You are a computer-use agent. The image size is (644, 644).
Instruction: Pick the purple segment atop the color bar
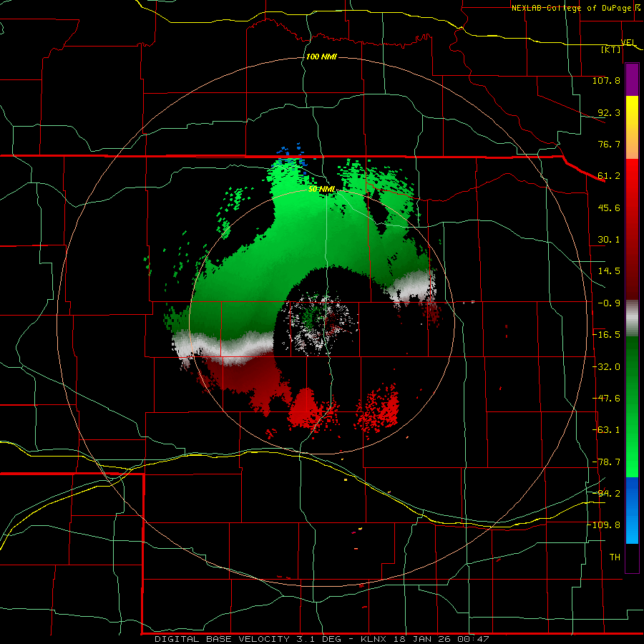[632, 79]
